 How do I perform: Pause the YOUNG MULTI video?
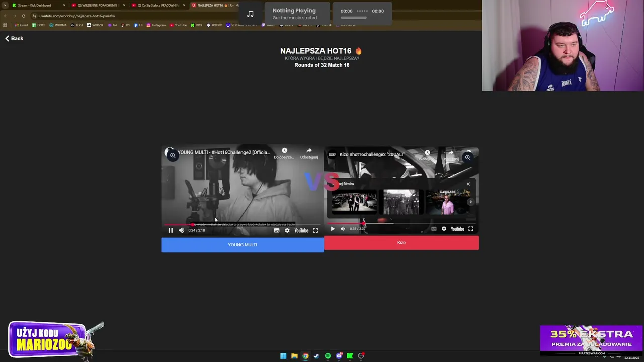point(171,230)
